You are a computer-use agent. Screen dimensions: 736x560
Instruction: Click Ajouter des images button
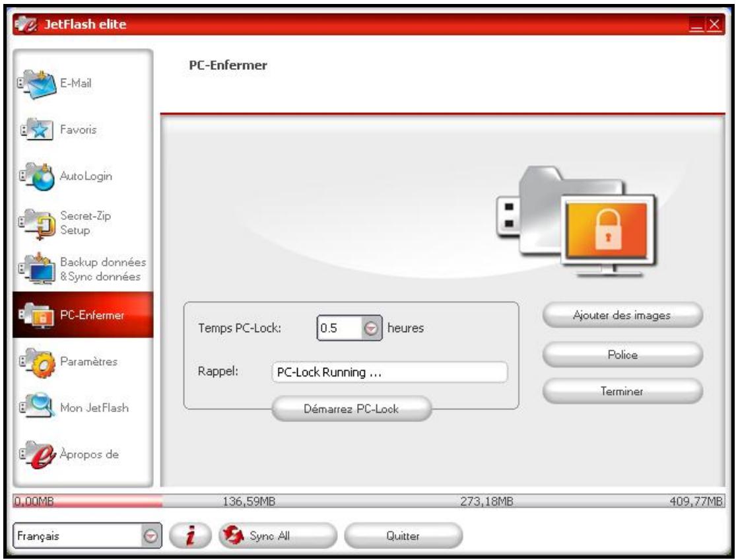click(622, 316)
